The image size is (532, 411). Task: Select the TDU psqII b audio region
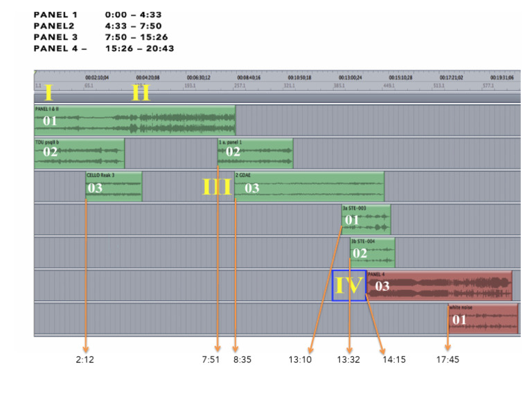80,153
